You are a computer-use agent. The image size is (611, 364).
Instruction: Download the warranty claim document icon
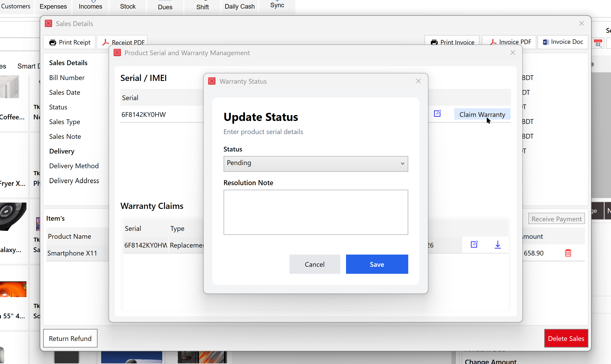click(x=498, y=245)
